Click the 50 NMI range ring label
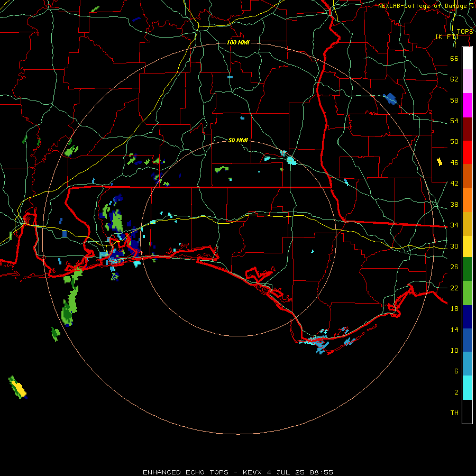Screen dimensions: 476x476 click(238, 140)
